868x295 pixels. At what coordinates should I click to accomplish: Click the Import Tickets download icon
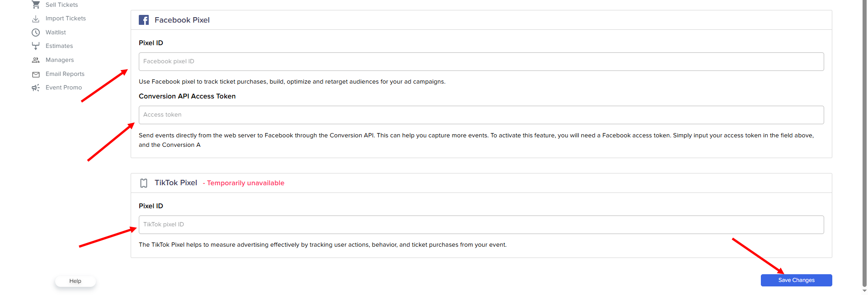(x=36, y=19)
